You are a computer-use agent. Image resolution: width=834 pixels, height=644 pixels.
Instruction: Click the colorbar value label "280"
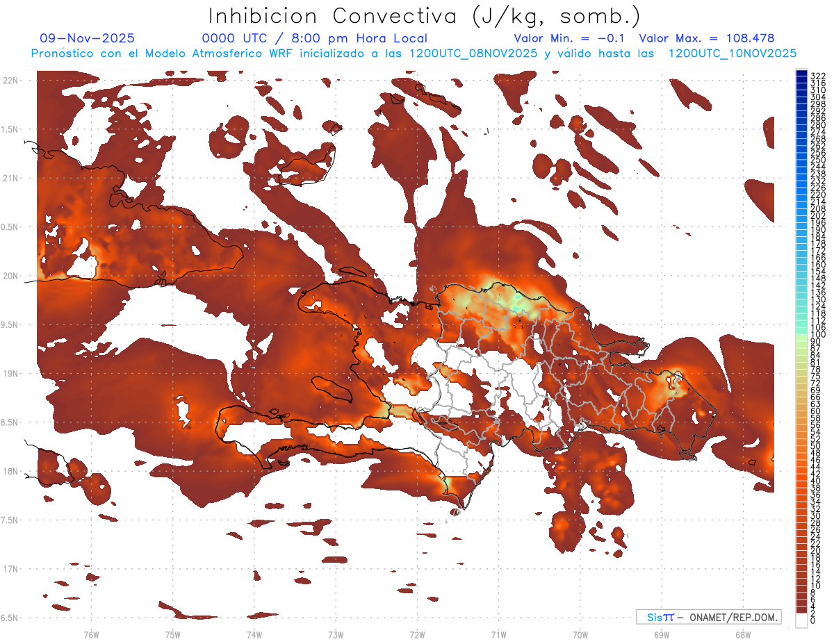coord(818,124)
